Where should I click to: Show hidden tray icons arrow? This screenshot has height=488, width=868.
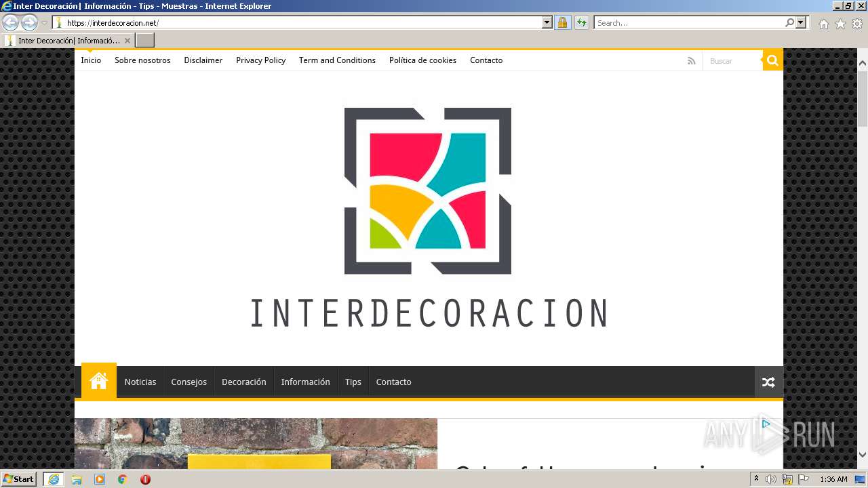click(x=757, y=479)
